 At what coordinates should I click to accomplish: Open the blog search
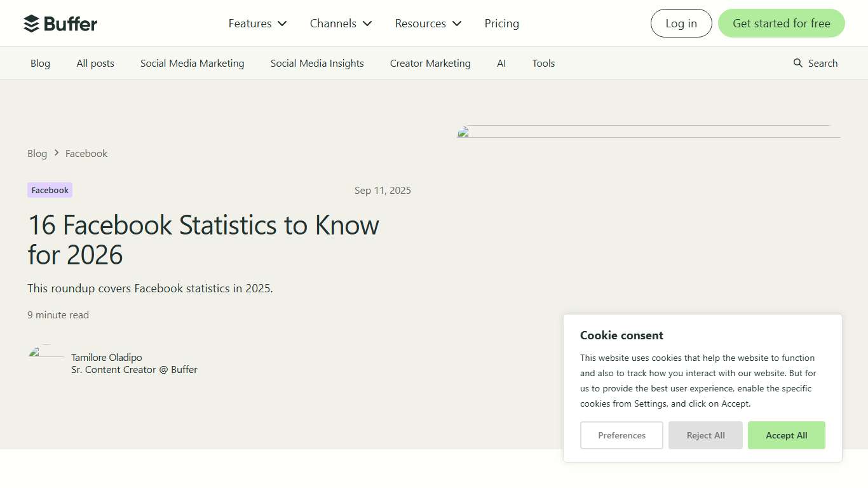coord(815,63)
